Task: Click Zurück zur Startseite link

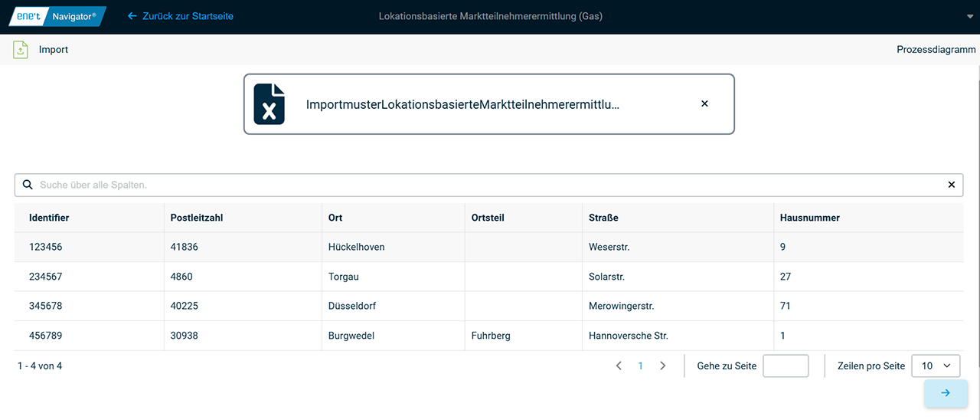Action: pos(181,16)
